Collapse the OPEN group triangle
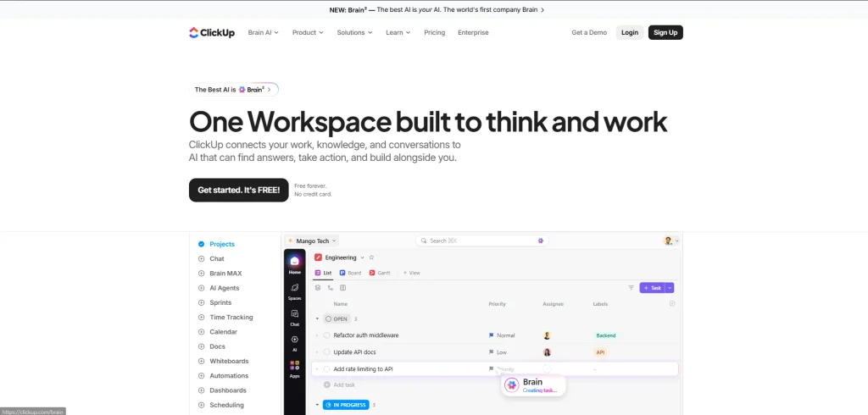This screenshot has width=868, height=415. point(317,318)
